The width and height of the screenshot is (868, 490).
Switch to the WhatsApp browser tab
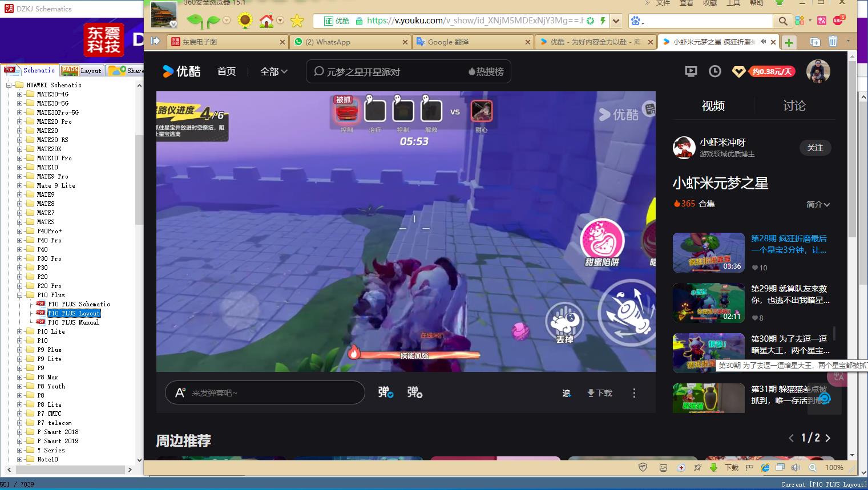coord(350,42)
